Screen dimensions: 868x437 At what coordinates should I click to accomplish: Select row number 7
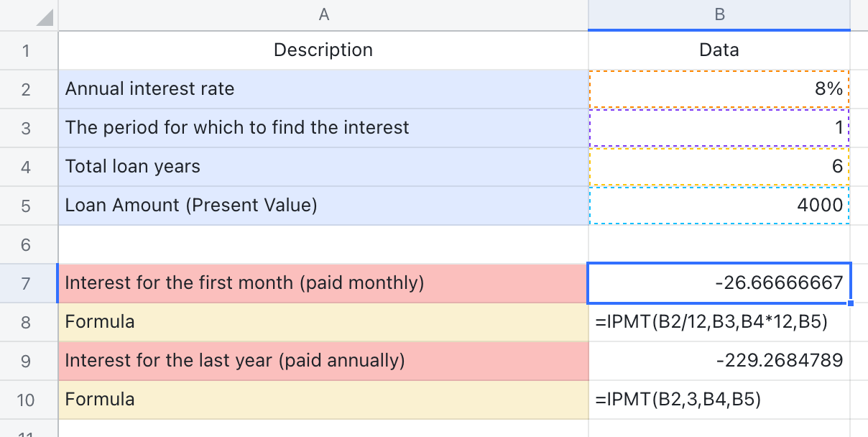tap(27, 282)
